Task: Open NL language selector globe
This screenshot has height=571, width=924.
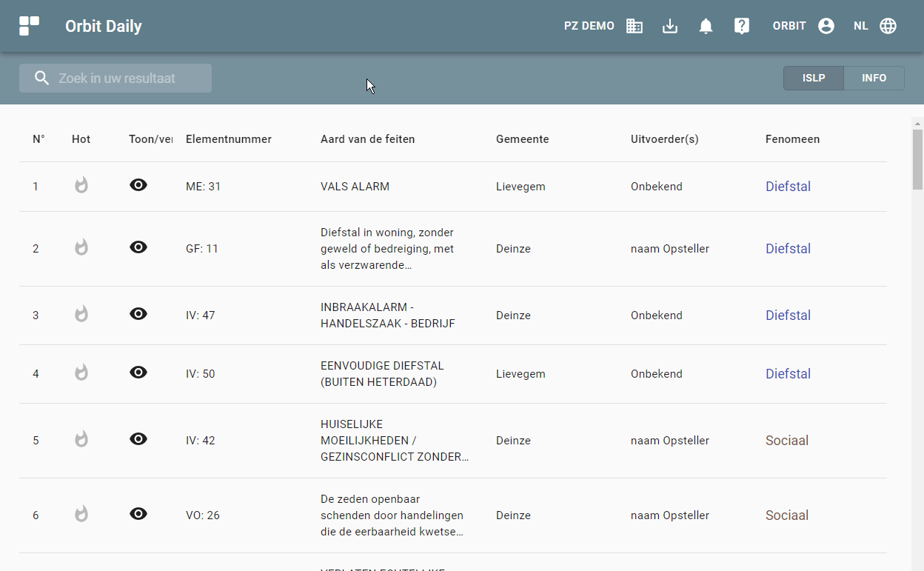Action: point(888,26)
